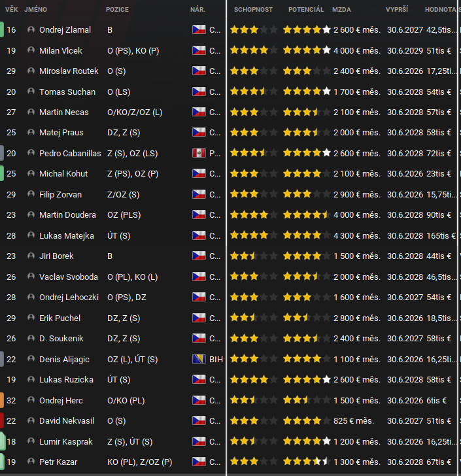Open Lumir Kasprak's player profile
The height and width of the screenshot is (476, 461).
coord(66,441)
